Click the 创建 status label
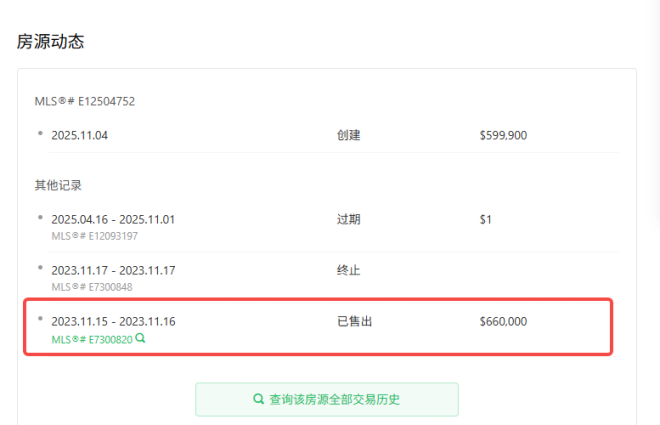The width and height of the screenshot is (660, 425). coord(348,135)
